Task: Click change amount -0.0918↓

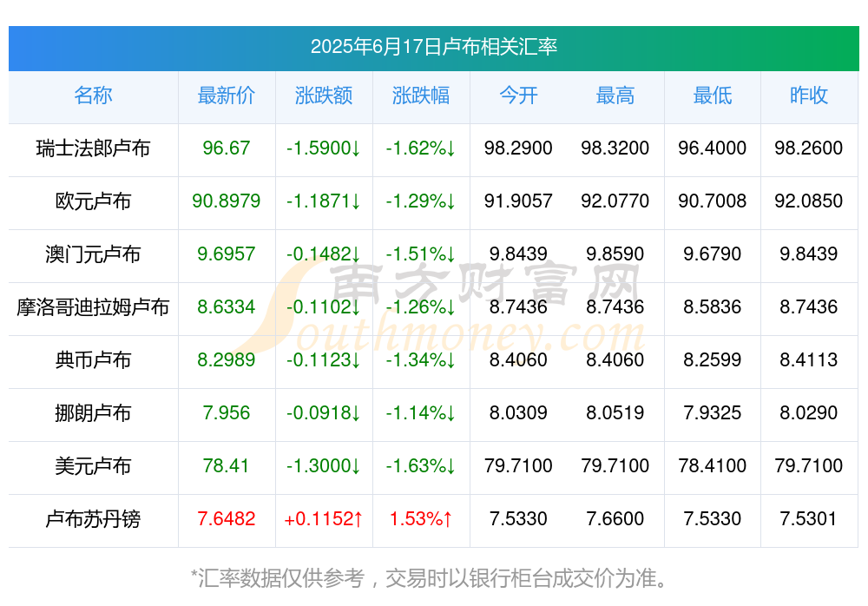Action: [324, 412]
